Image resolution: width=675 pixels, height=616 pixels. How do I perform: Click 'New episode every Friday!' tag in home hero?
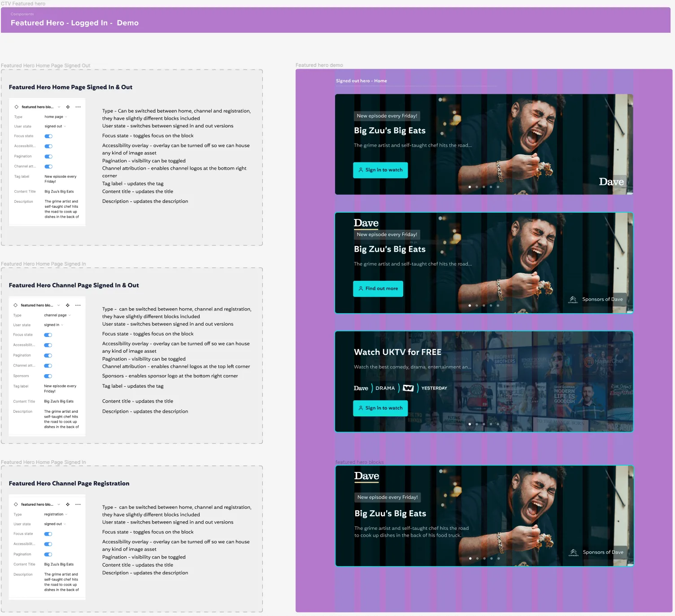point(387,116)
